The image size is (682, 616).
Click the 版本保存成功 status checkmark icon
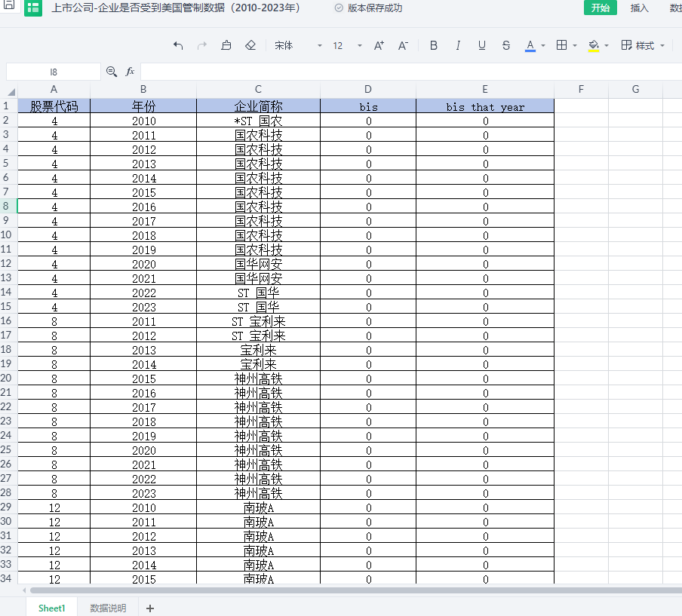(339, 8)
